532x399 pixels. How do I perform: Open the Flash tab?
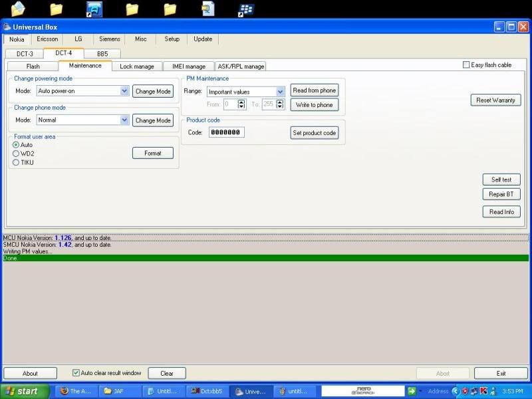(x=33, y=66)
